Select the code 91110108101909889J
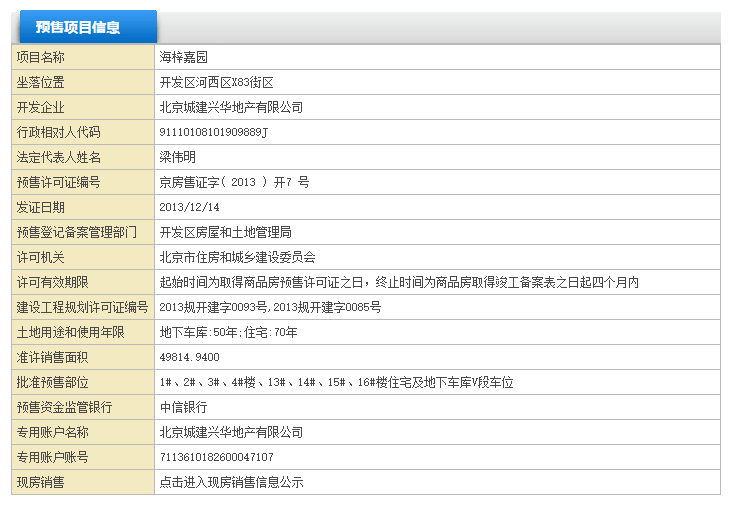Screen dimensions: 735x505 [x=214, y=132]
